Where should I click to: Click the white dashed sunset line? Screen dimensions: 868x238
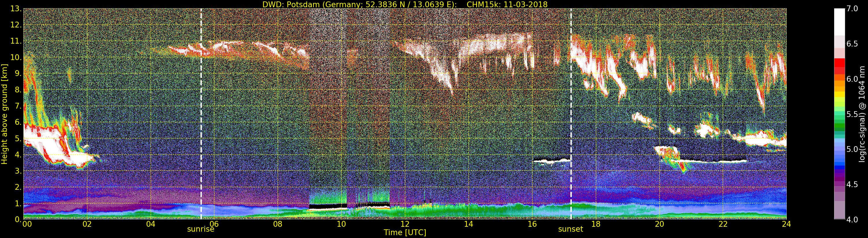[x=571, y=101]
